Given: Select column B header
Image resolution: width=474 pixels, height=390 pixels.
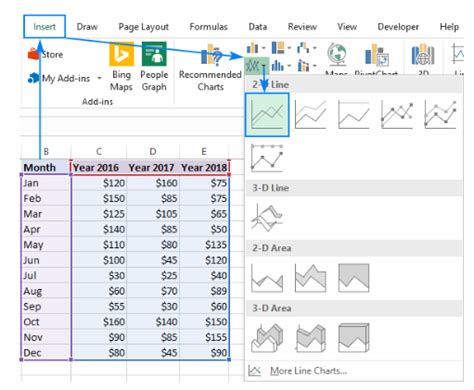Looking at the screenshot, I should [x=46, y=151].
